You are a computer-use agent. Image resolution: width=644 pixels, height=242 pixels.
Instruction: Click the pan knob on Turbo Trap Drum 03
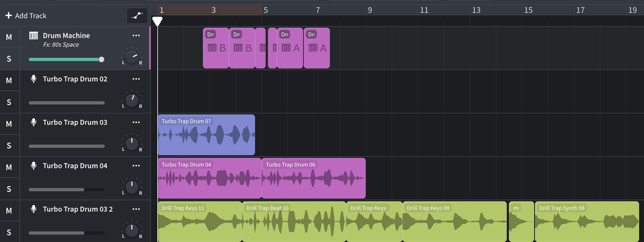[x=131, y=144]
